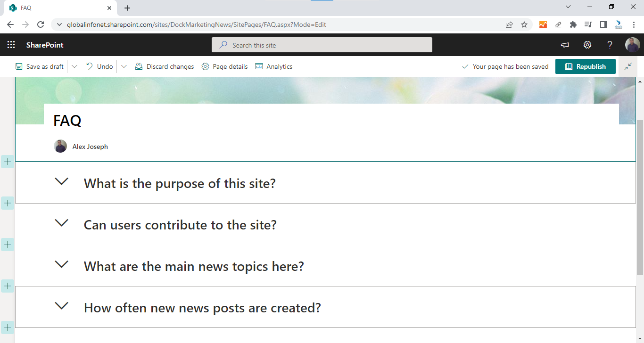This screenshot has width=644, height=343.
Task: Expand 'What is the purpose of this site?'
Action: [x=61, y=181]
